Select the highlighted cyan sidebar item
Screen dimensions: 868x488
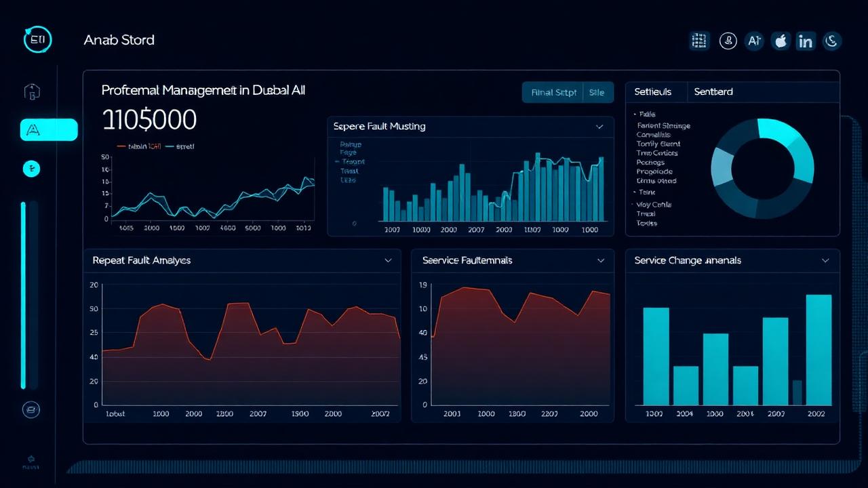point(49,130)
